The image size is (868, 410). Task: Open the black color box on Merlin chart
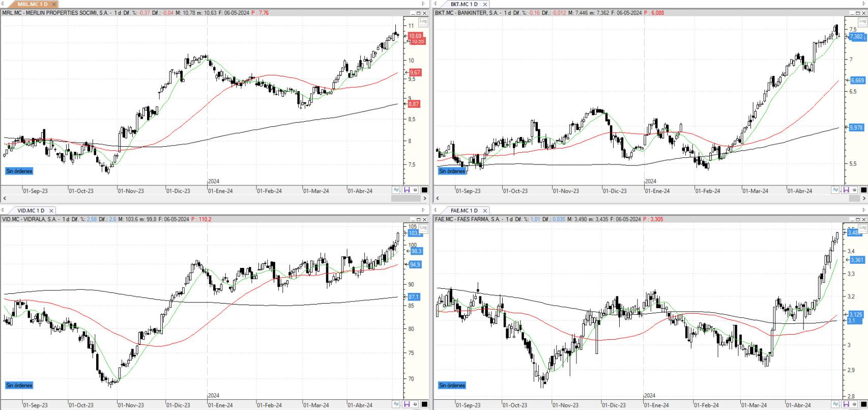(424, 190)
